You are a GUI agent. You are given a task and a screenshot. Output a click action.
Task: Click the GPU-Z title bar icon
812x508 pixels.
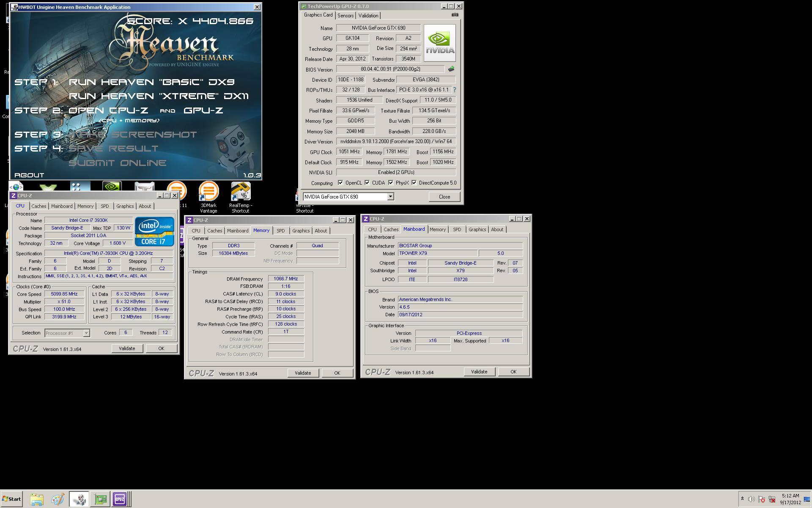tap(304, 6)
